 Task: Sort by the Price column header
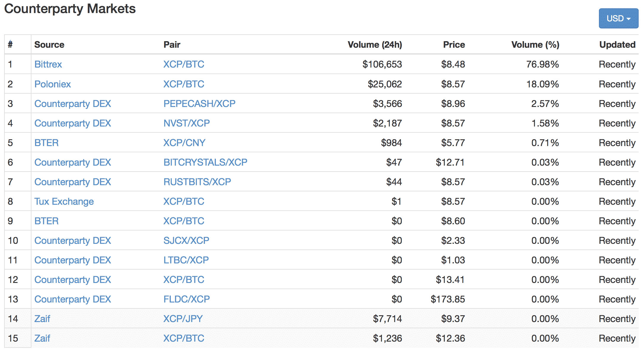[x=454, y=45]
